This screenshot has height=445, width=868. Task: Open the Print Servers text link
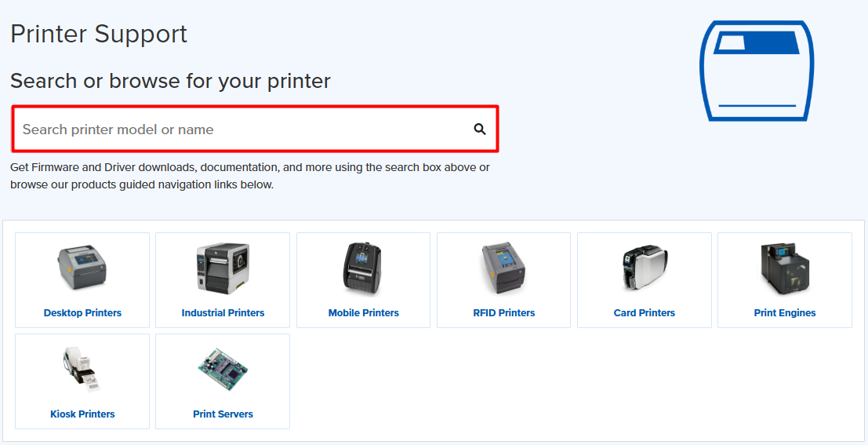click(x=223, y=414)
